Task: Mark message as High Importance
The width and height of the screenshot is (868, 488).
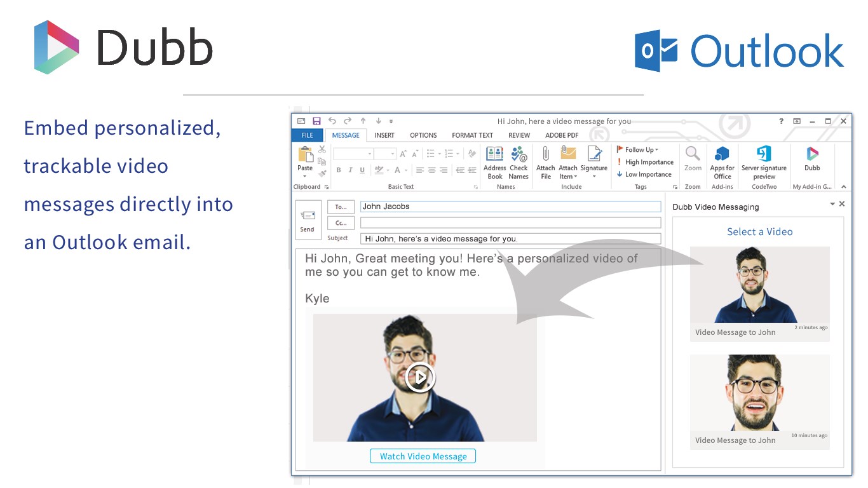Action: tap(645, 162)
